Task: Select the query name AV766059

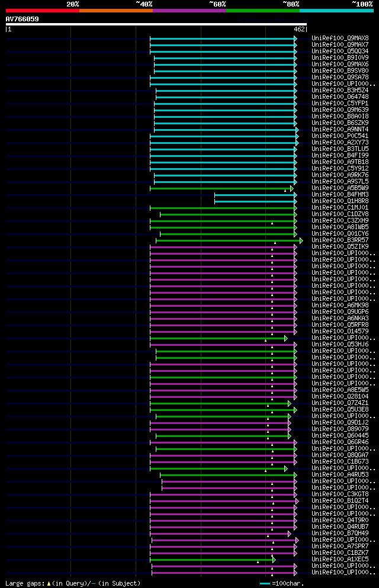Action: 22,19
